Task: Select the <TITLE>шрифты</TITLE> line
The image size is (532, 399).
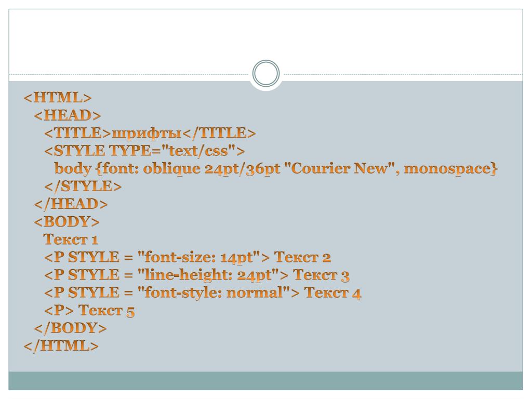Action: pos(150,132)
